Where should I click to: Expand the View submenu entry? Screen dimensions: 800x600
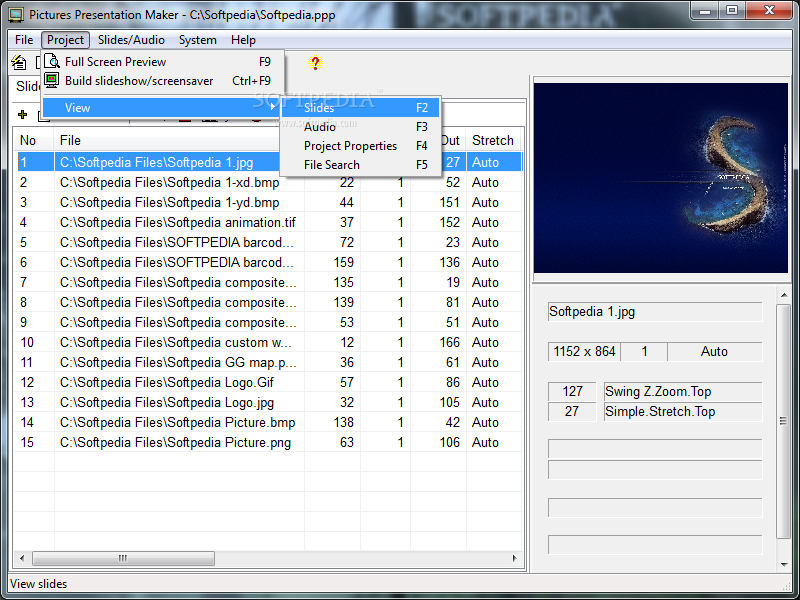click(x=161, y=108)
